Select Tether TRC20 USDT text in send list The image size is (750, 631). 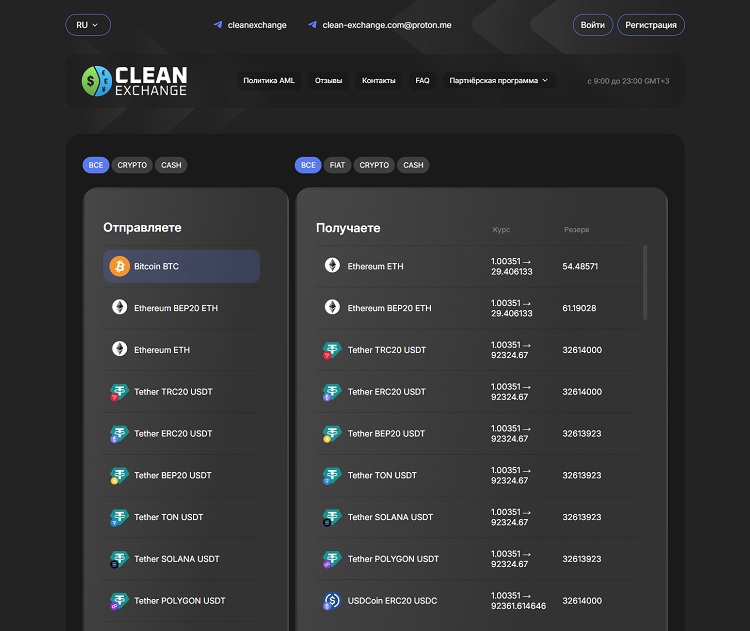173,392
